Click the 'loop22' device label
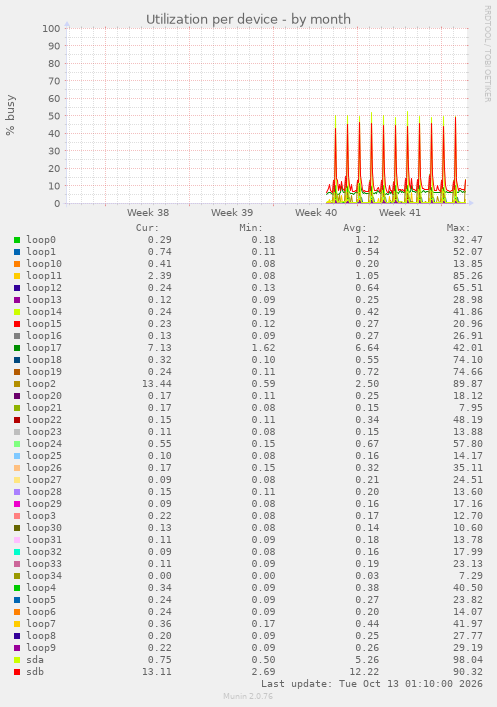The image size is (497, 707). 44,420
